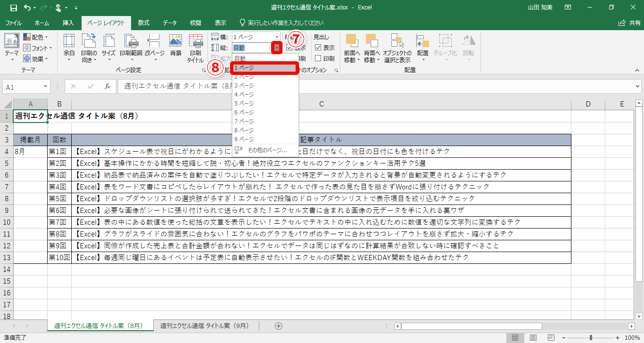Switch to the タイトル案（9月） sheet tab
The width and height of the screenshot is (644, 343).
(205, 326)
